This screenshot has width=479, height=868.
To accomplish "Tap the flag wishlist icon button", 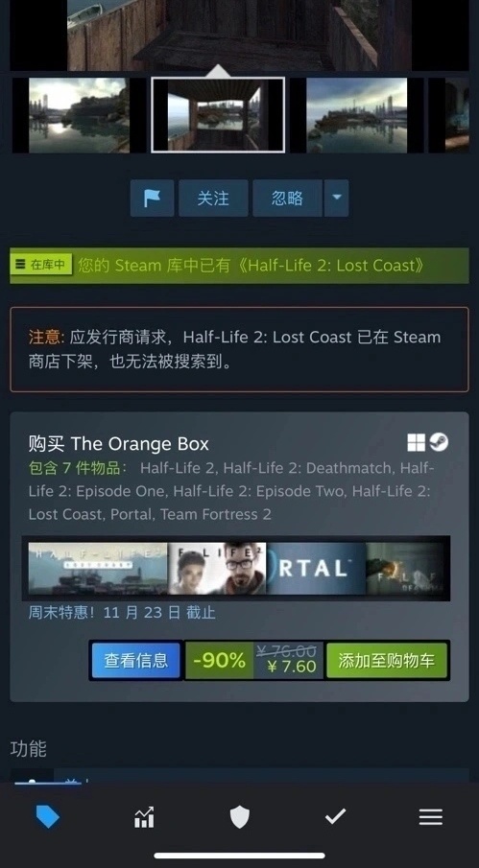I will (153, 199).
